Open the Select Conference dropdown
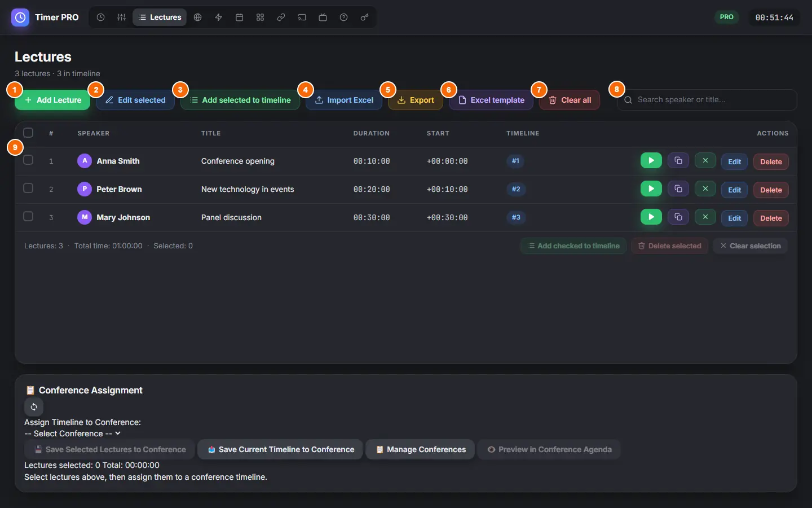Screen dimensions: 812x508 click(73, 433)
